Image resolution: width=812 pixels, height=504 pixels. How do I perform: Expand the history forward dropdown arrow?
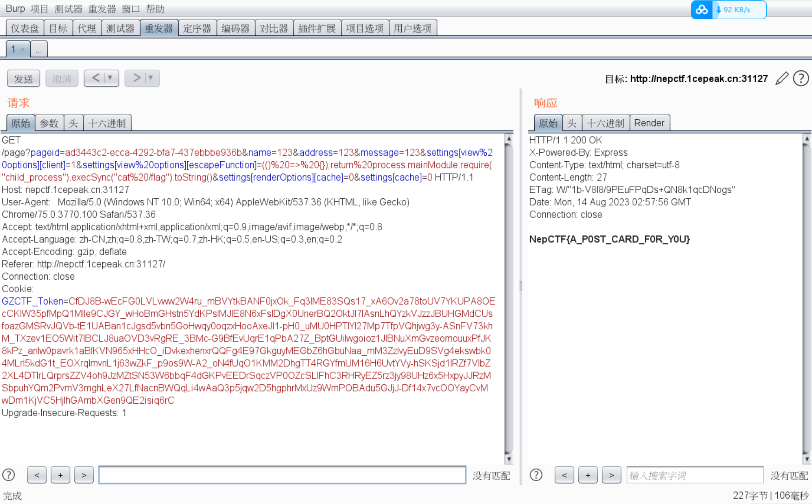tap(151, 78)
